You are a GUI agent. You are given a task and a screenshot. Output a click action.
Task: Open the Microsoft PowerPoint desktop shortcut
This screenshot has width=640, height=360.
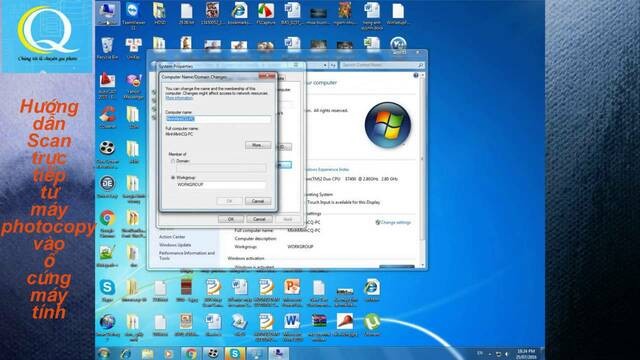coord(292,292)
